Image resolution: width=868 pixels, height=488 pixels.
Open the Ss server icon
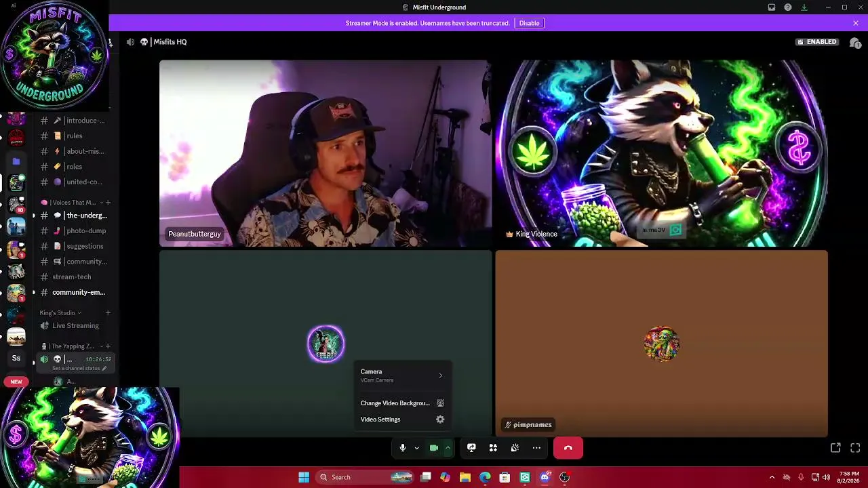pos(16,358)
